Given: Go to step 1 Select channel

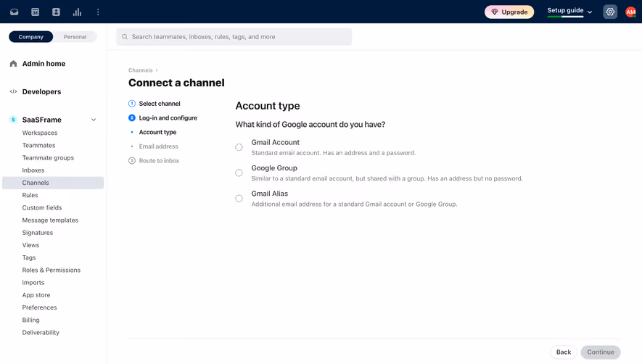Looking at the screenshot, I should tap(155, 104).
